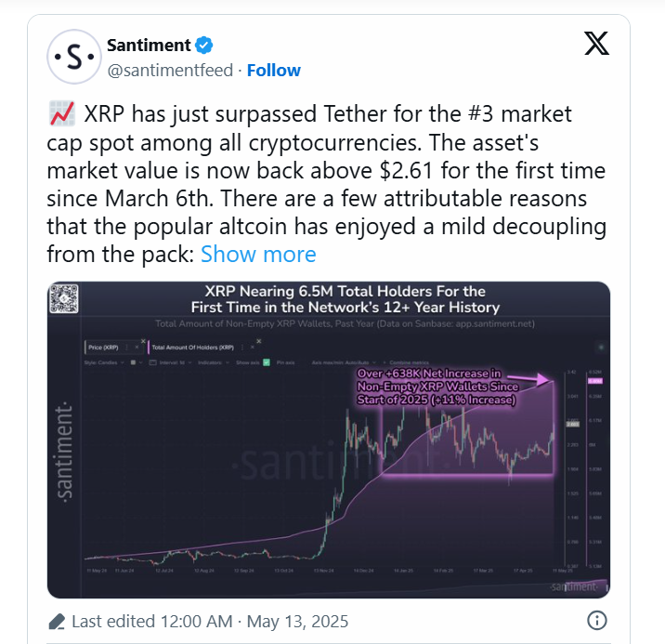Click the Combine metrics option
The height and width of the screenshot is (644, 665).
click(406, 362)
